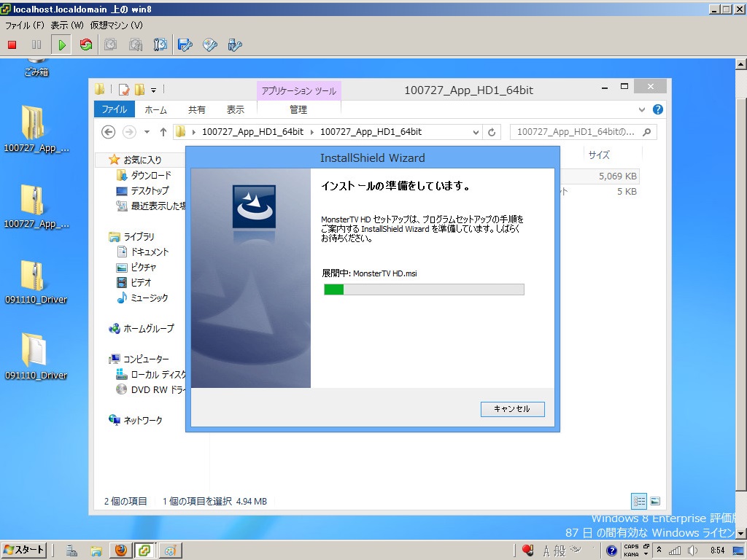Click the 8:54 clock in tray

(718, 551)
